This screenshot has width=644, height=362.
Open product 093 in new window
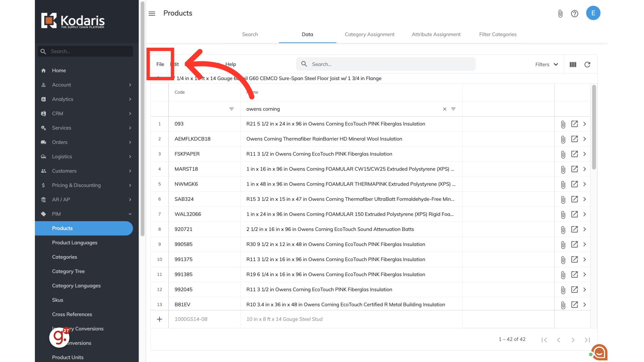[574, 124]
